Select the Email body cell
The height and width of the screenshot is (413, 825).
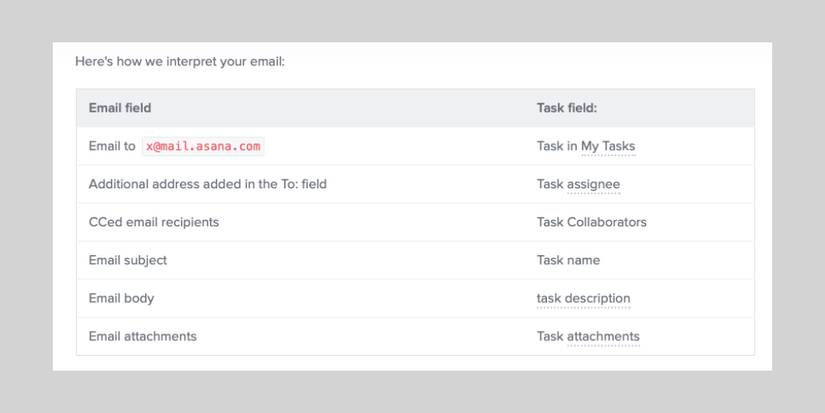(x=121, y=298)
